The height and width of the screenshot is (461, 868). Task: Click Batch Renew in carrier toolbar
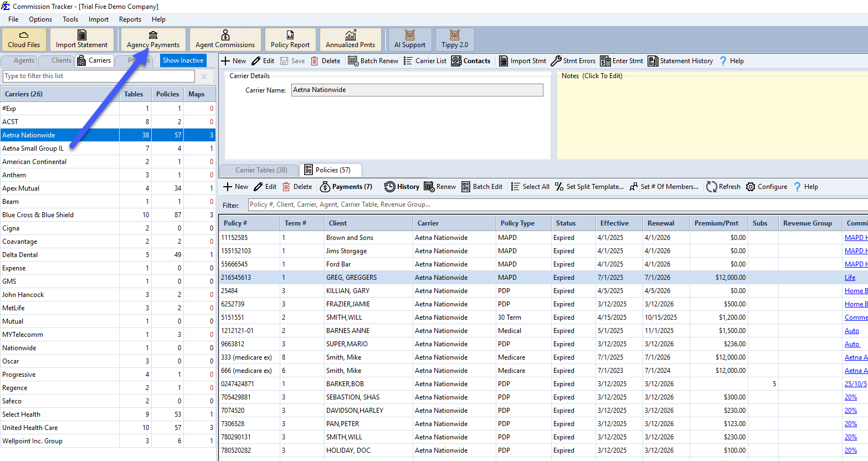373,61
